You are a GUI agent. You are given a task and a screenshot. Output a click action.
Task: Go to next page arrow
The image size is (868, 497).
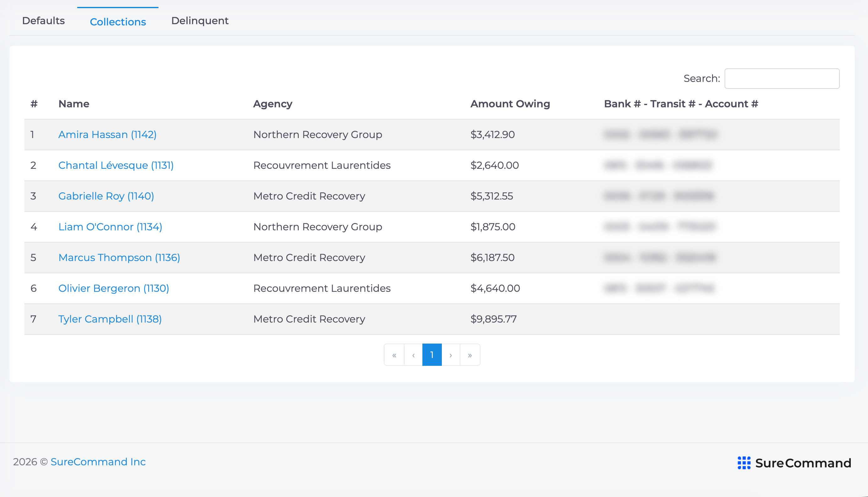click(451, 355)
